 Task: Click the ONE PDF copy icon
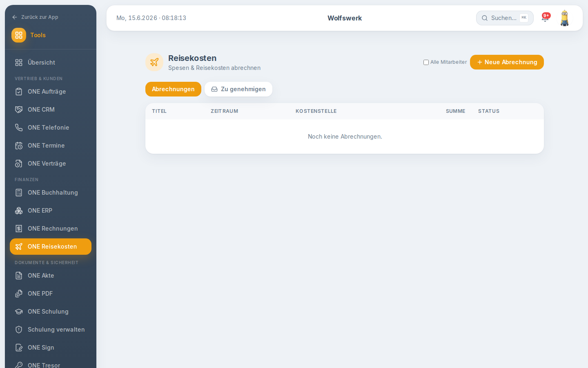(19, 294)
